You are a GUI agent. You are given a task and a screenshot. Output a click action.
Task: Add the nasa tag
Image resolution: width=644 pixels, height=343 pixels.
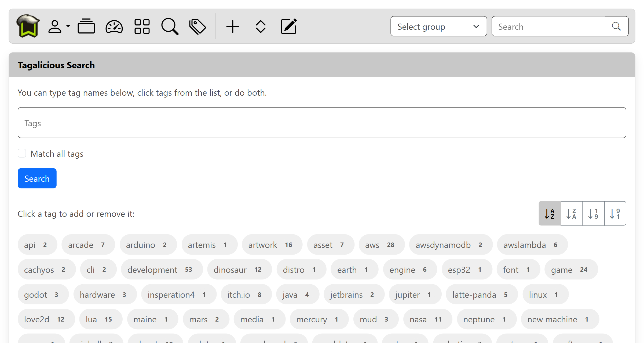pos(428,319)
